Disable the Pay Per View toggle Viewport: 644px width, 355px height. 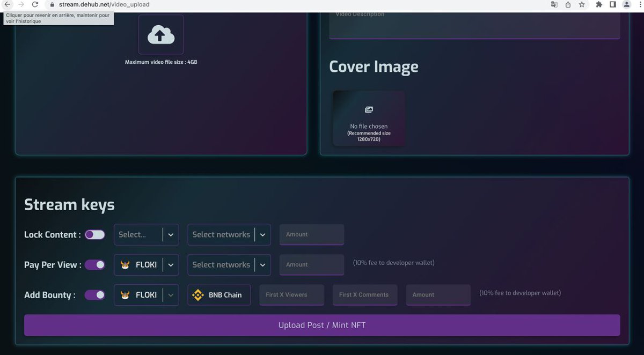coord(95,264)
